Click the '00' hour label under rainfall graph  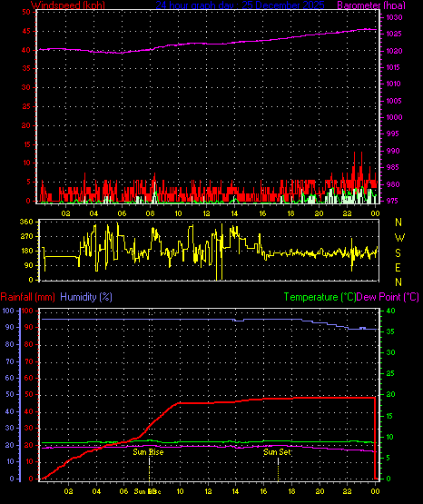click(x=375, y=491)
